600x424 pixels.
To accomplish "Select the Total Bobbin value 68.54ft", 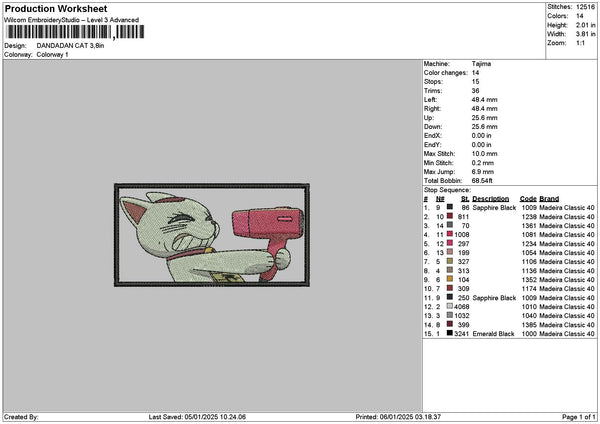I will (x=482, y=181).
